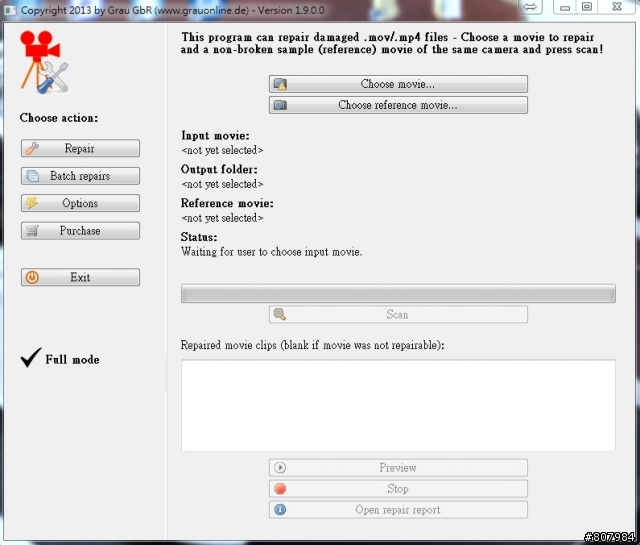Exit the program via Exit button
This screenshot has width=640, height=545.
coord(80,277)
